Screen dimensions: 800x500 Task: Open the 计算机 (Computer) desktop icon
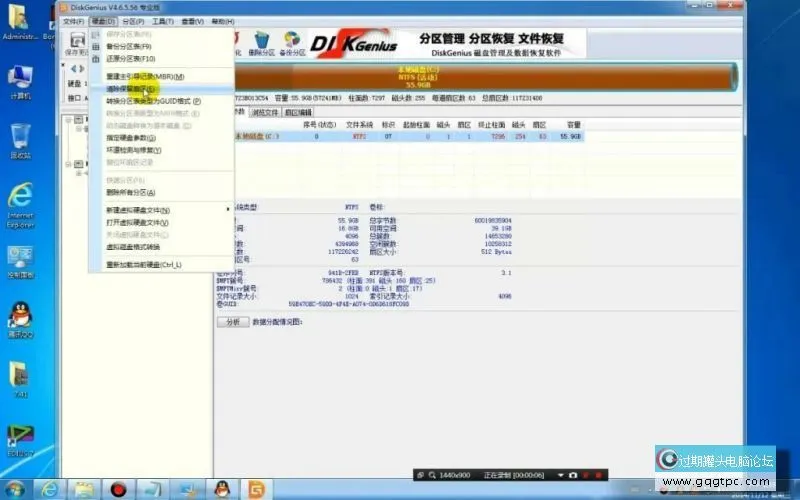tap(20, 80)
